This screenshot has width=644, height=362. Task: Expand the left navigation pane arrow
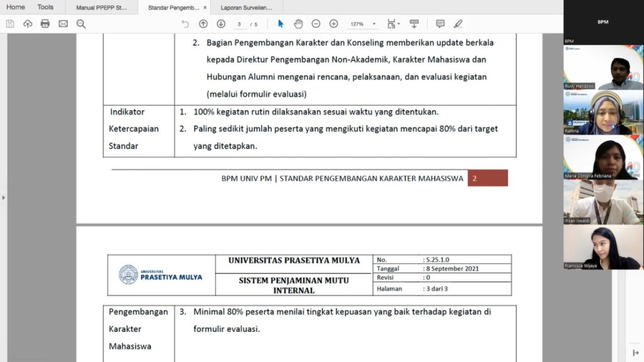(x=3, y=198)
